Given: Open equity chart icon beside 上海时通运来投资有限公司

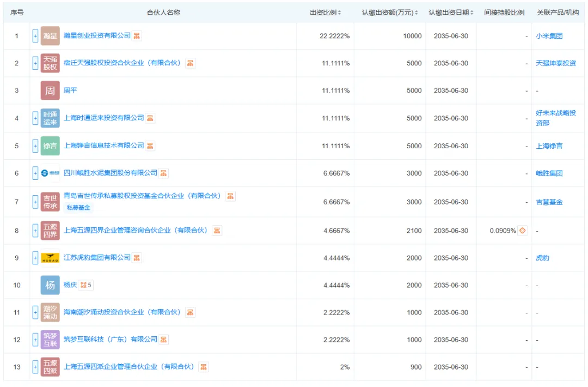Looking at the screenshot, I should click(150, 118).
